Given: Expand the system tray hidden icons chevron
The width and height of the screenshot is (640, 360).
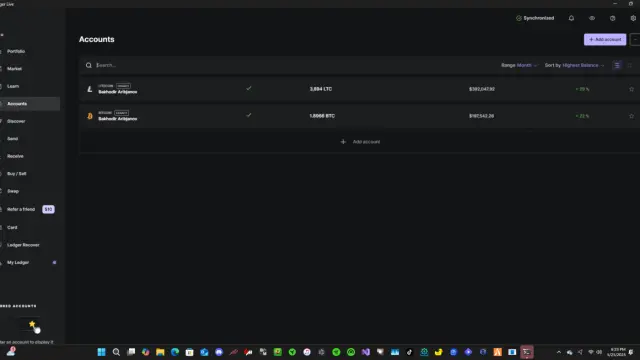Looking at the screenshot, I should pos(559,352).
